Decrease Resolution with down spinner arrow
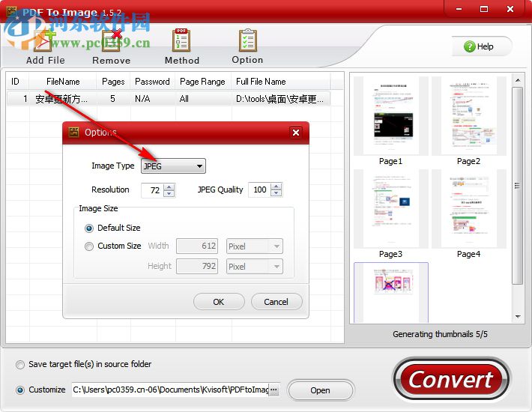Viewport: 532px width, 412px height. click(169, 193)
